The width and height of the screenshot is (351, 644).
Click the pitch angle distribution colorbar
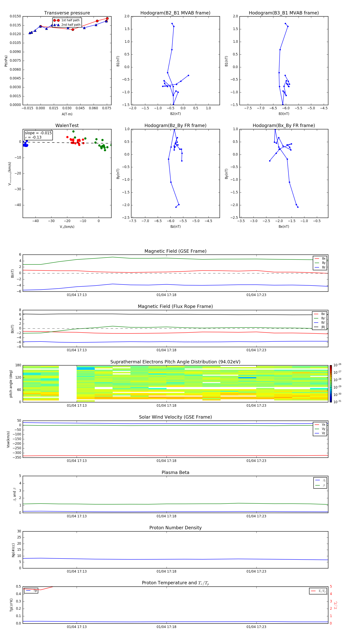click(x=331, y=384)
